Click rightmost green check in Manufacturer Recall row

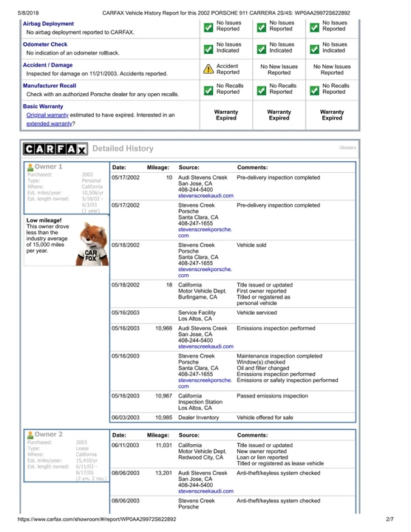point(314,91)
